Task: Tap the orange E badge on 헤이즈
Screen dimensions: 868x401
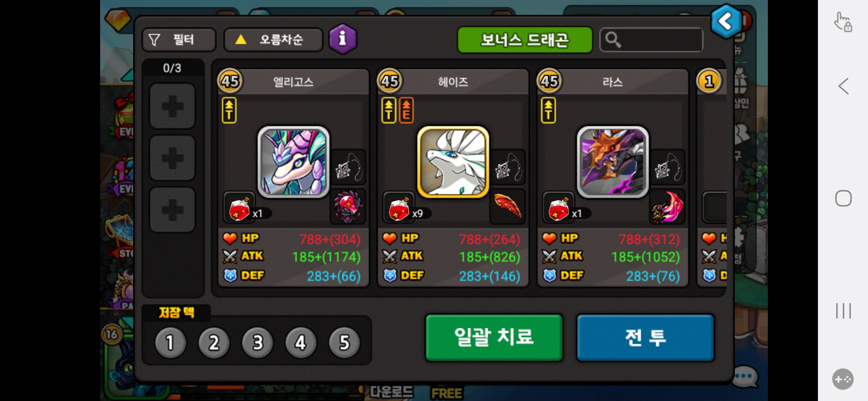Action: [406, 110]
